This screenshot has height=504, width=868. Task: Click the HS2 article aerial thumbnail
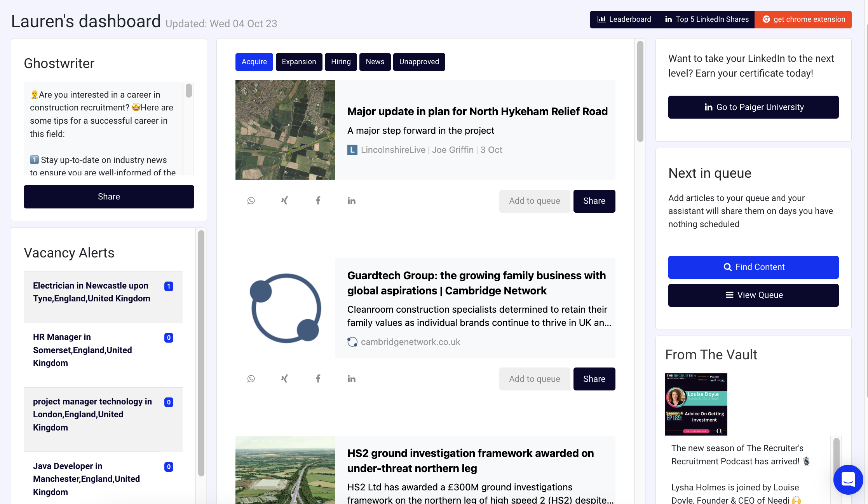pyautogui.click(x=285, y=470)
